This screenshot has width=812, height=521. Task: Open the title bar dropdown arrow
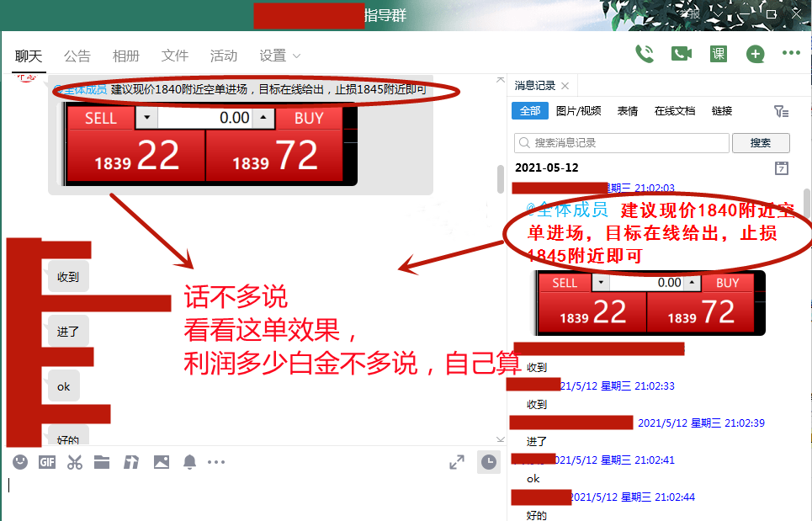click(717, 14)
